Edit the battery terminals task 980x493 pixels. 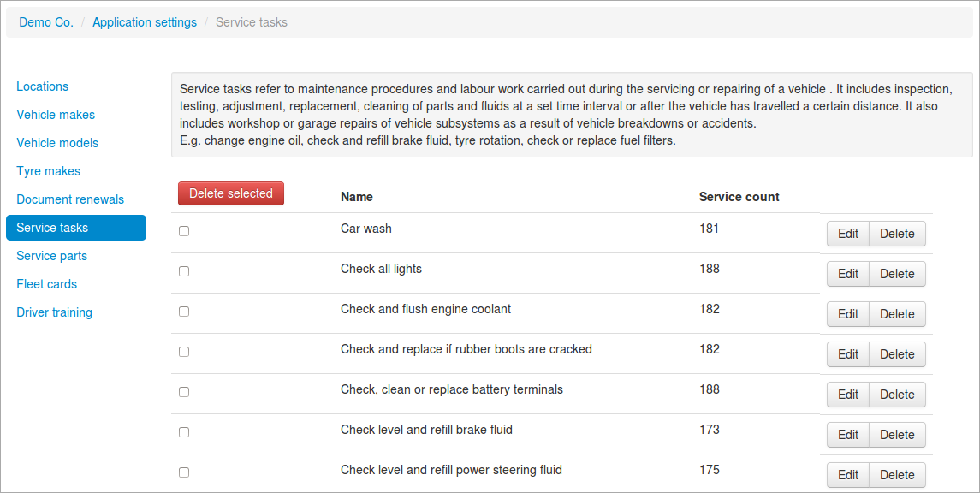[848, 395]
